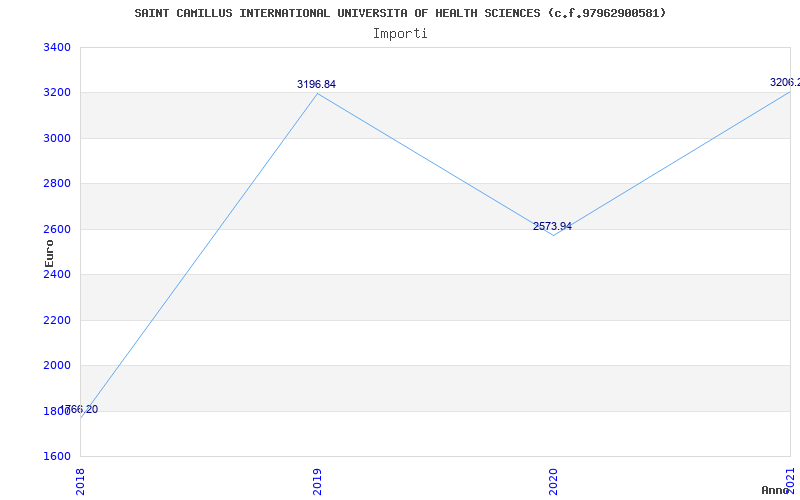The image size is (800, 500).
Task: Click the 1600 y-axis value
Action: click(57, 457)
